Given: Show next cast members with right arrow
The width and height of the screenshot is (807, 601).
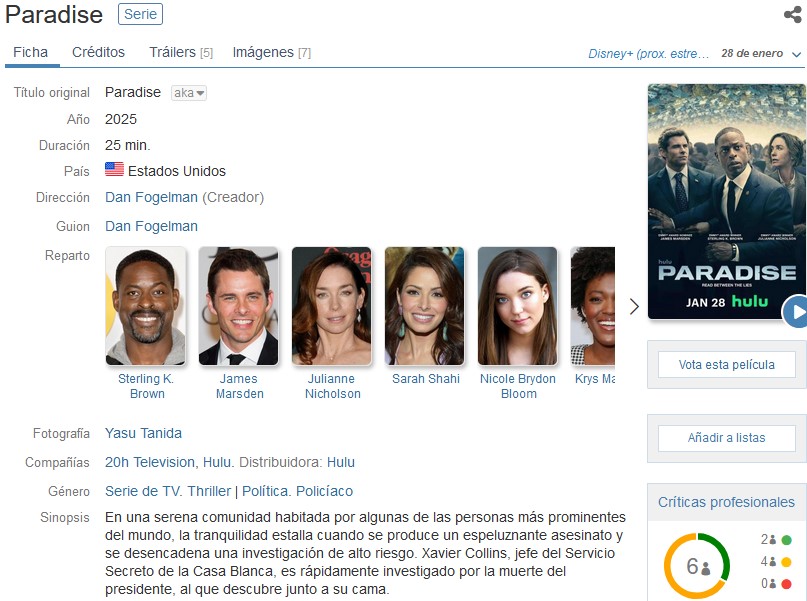Looking at the screenshot, I should pyautogui.click(x=634, y=307).
